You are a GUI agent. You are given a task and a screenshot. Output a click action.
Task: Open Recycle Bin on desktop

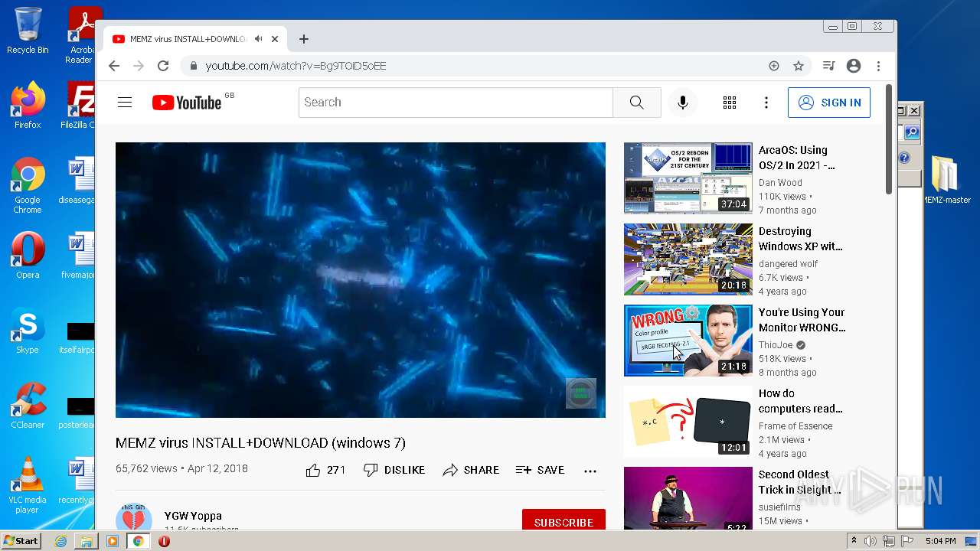[x=28, y=31]
